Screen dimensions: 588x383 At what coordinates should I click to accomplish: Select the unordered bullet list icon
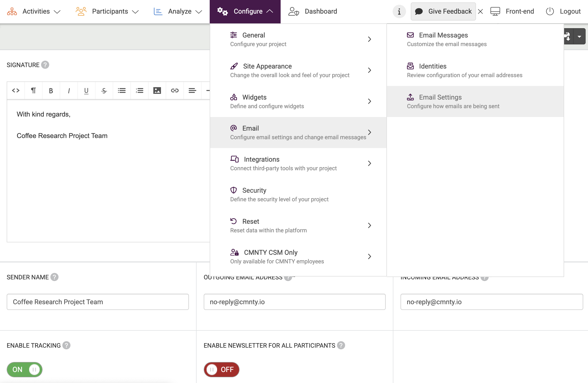[122, 91]
